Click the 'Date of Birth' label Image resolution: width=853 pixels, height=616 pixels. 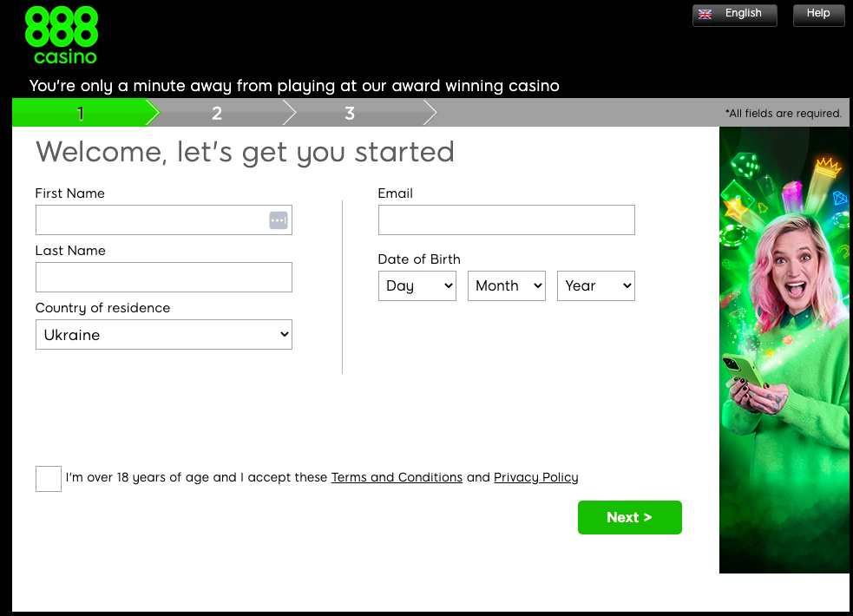click(419, 259)
